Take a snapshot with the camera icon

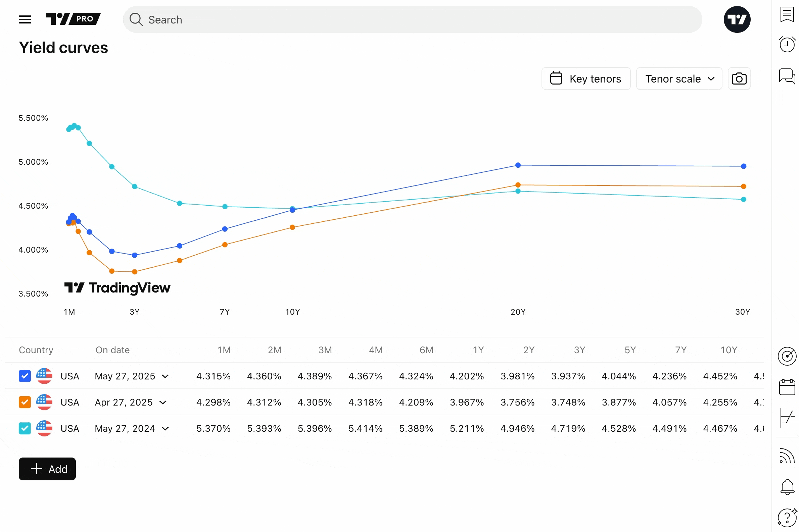[739, 79]
